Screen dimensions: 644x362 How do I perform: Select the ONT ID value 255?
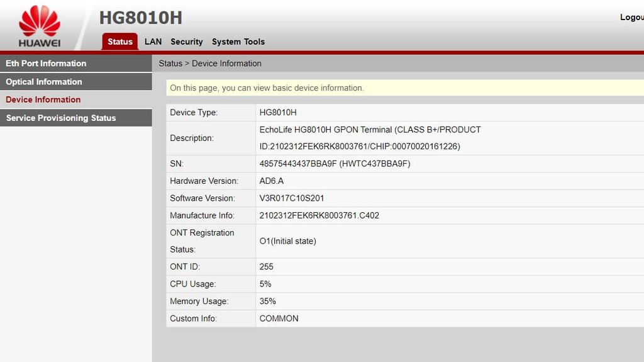tap(266, 266)
